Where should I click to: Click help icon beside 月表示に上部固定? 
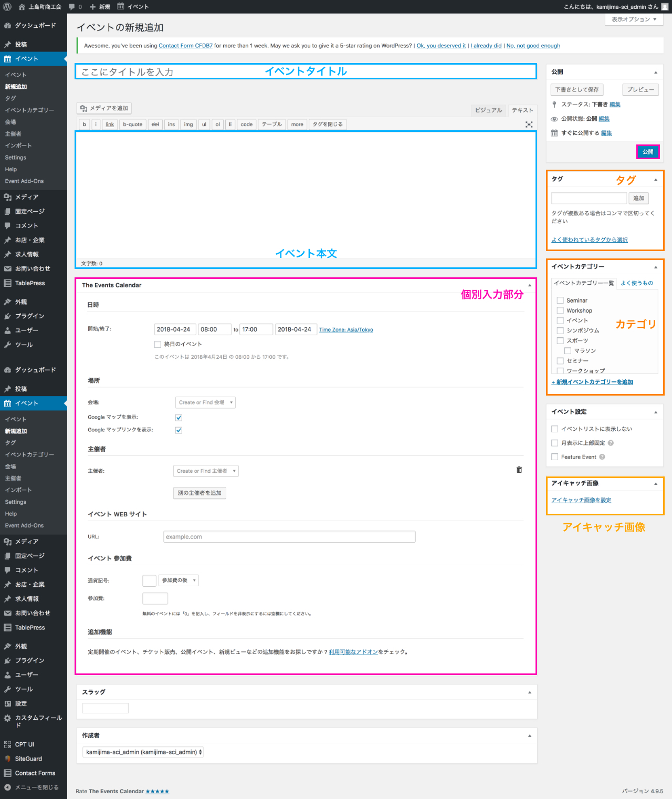(x=611, y=443)
